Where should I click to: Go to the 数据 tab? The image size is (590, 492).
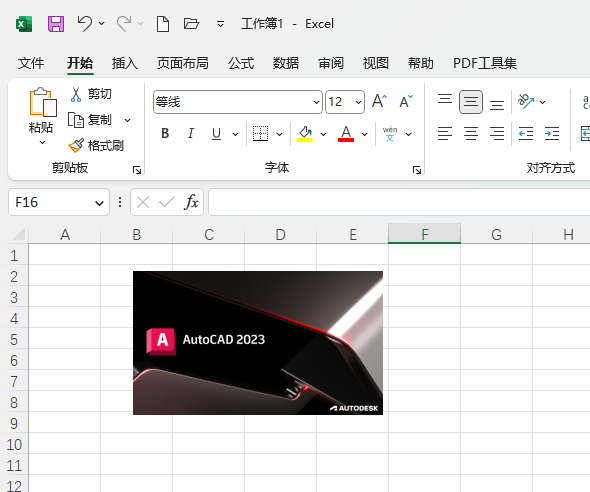tap(286, 63)
